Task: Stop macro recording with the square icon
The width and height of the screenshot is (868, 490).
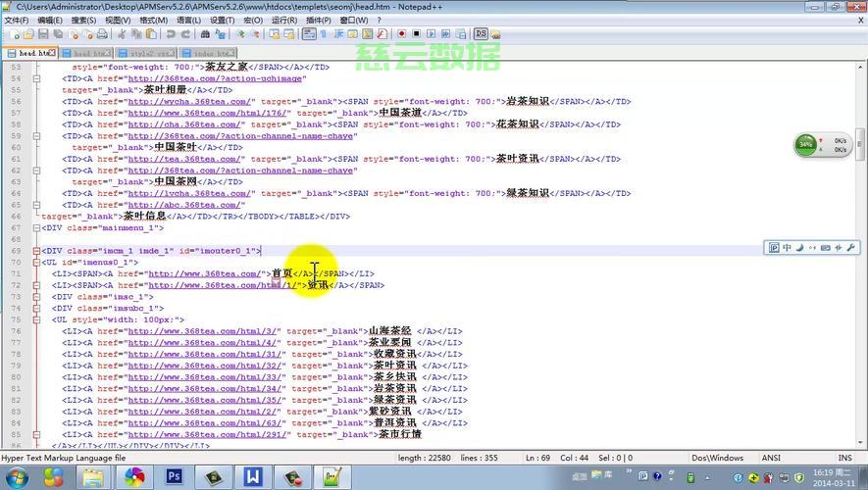Action: coord(416,34)
